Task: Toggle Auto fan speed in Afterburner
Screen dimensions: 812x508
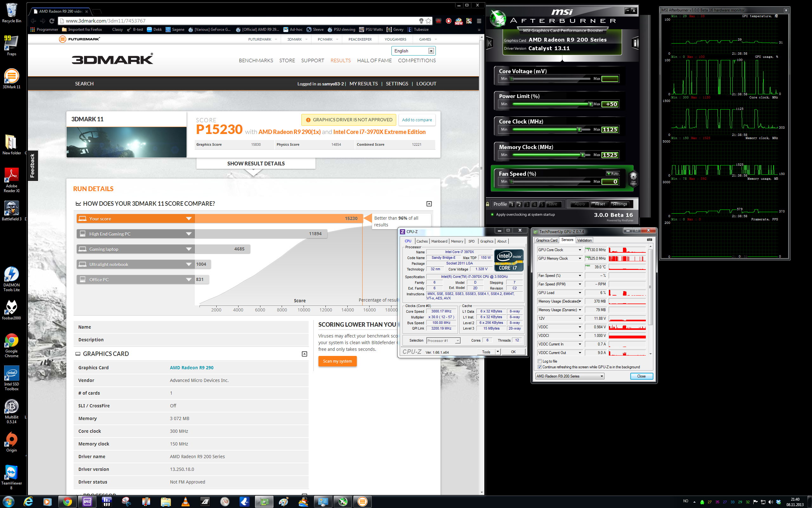Action: pos(613,174)
